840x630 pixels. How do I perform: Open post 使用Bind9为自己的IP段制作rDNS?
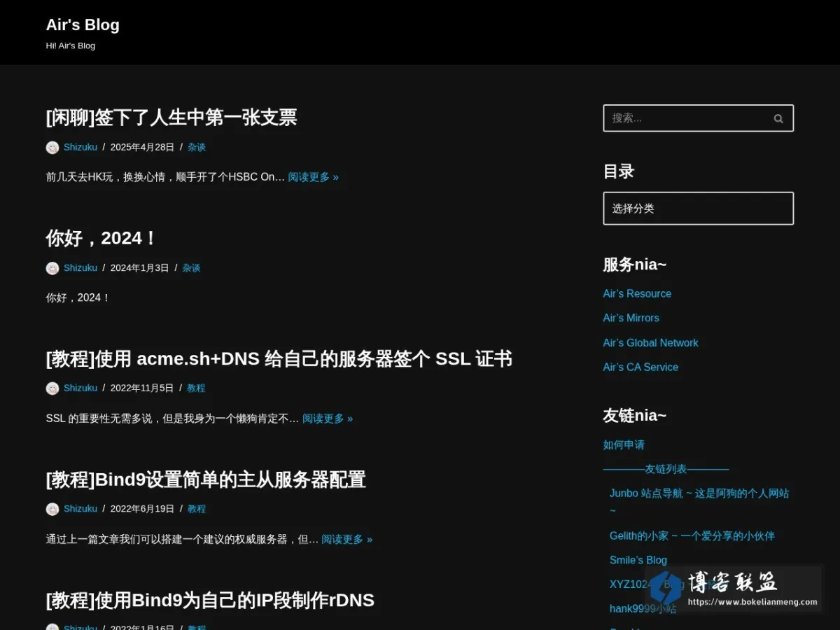(210, 600)
